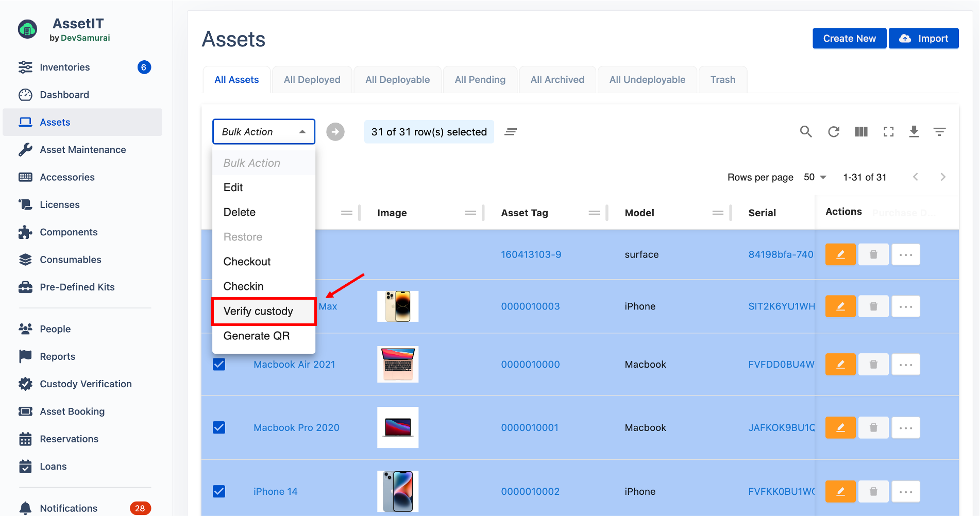The width and height of the screenshot is (980, 517).
Task: Click the Macbook Pro 2020 thumbnail image
Action: [x=398, y=427]
